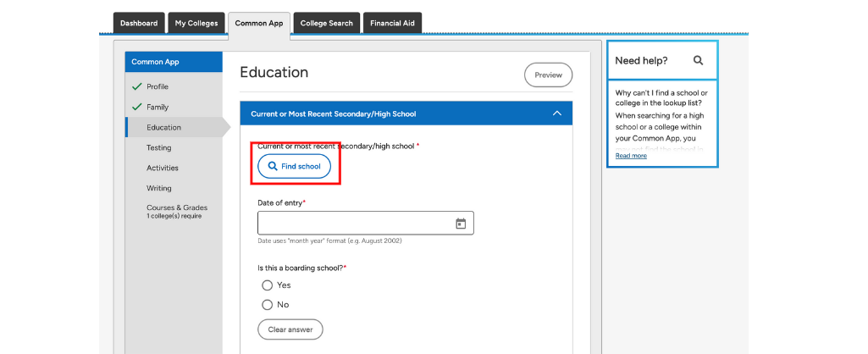
Task: Select the Common App tab
Action: click(259, 25)
